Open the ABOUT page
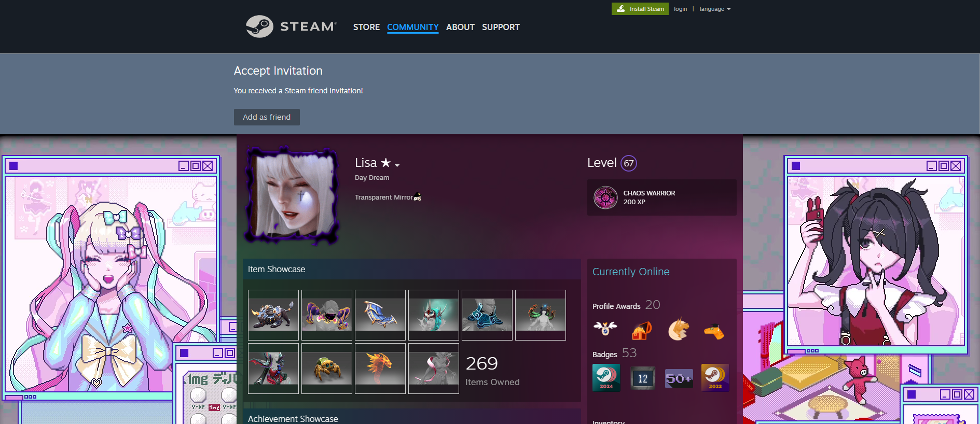Image resolution: width=980 pixels, height=424 pixels. click(460, 27)
